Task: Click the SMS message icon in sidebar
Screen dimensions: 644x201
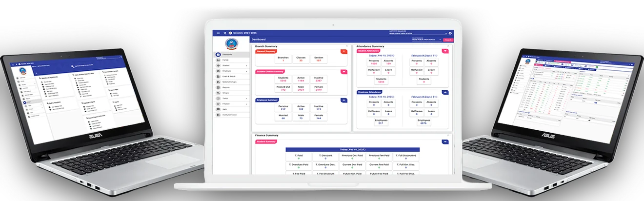Action: tap(218, 109)
